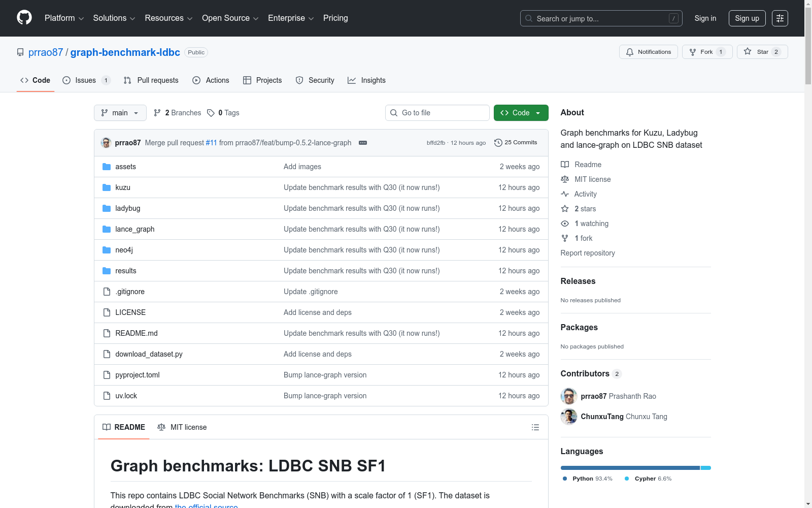Click the kuzu folder icon

click(x=107, y=187)
